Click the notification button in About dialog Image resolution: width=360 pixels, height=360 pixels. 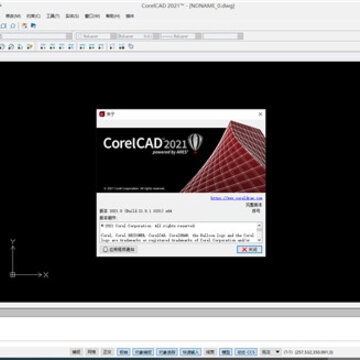pos(118,249)
